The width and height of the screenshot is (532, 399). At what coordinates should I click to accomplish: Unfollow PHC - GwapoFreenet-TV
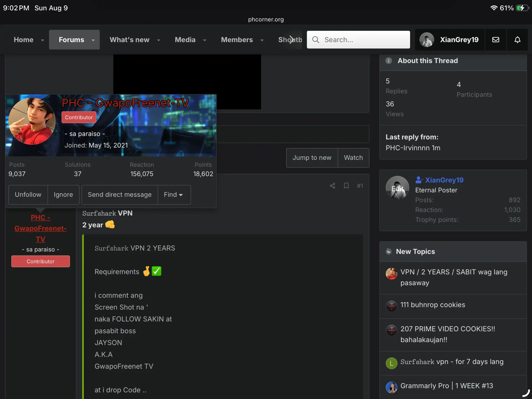(28, 195)
